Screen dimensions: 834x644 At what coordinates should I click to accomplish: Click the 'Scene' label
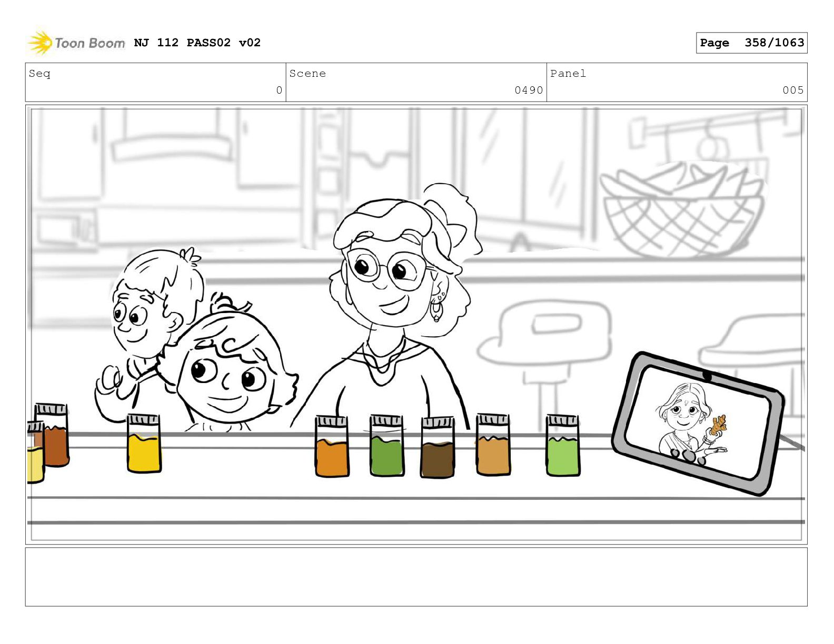tap(307, 74)
